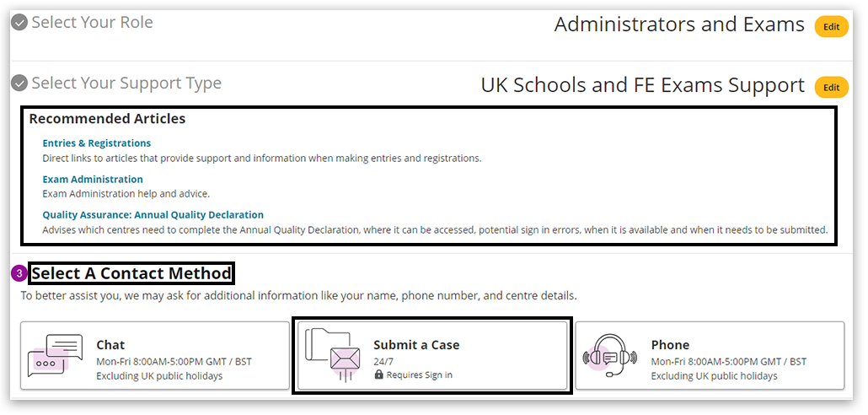Open the Exam Administration article link

[x=93, y=179]
